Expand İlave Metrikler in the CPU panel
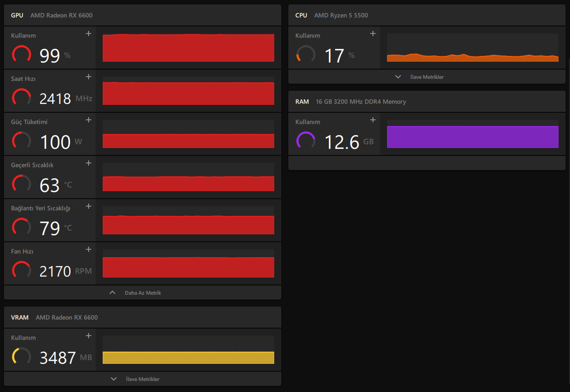 pos(427,77)
